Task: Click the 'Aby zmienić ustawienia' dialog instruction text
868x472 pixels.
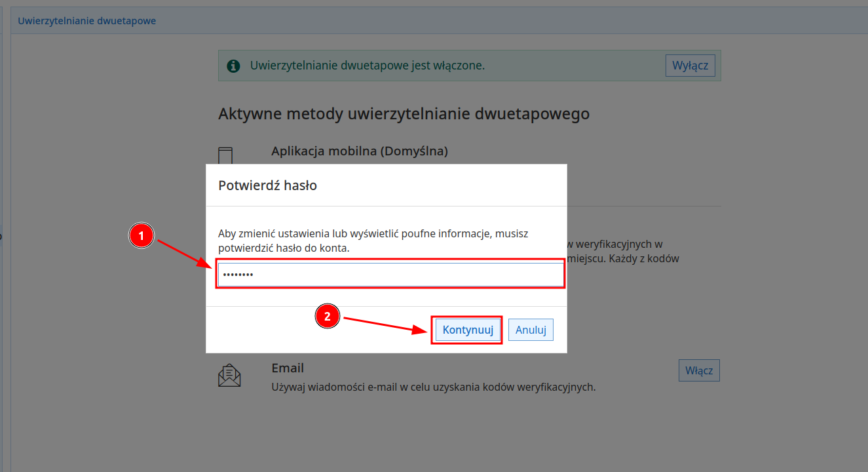Action: 373,241
